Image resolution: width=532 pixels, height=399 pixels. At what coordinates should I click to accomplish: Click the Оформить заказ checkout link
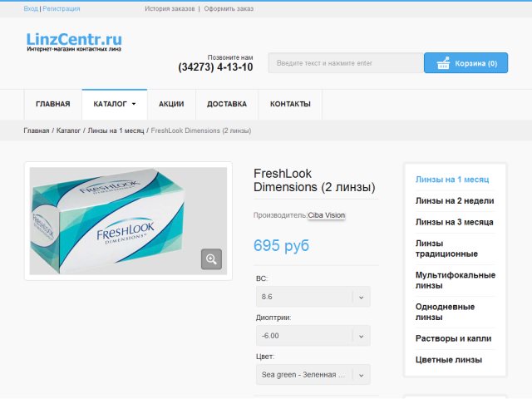click(229, 8)
